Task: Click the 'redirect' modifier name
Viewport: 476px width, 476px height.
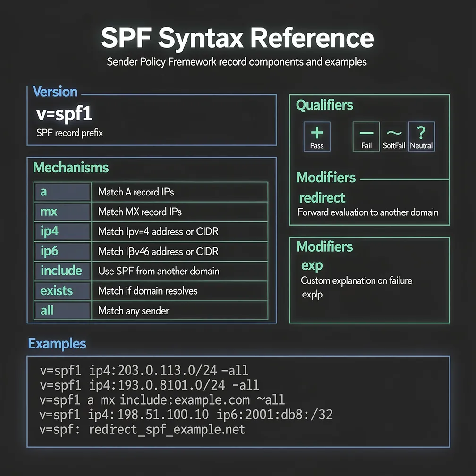Action: (x=322, y=198)
